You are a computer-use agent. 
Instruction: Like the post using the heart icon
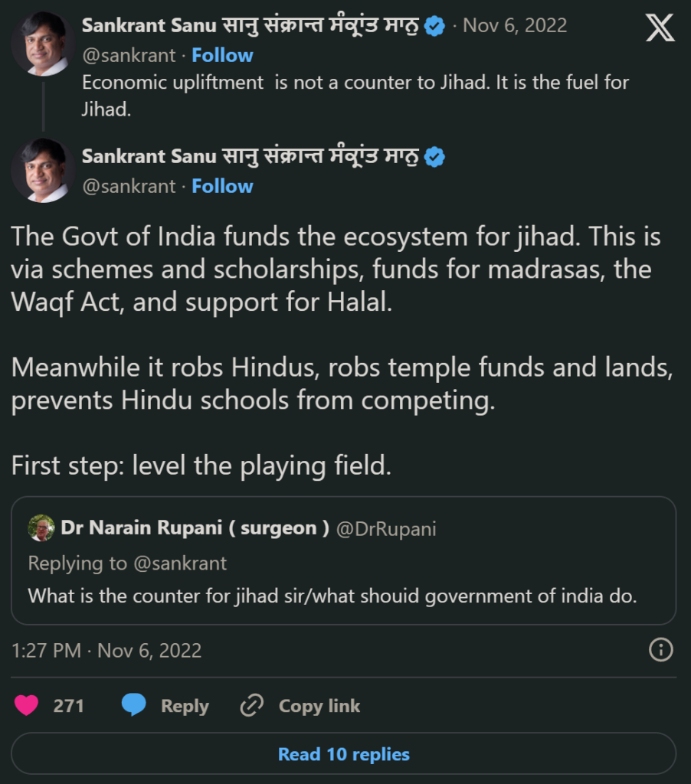28,705
